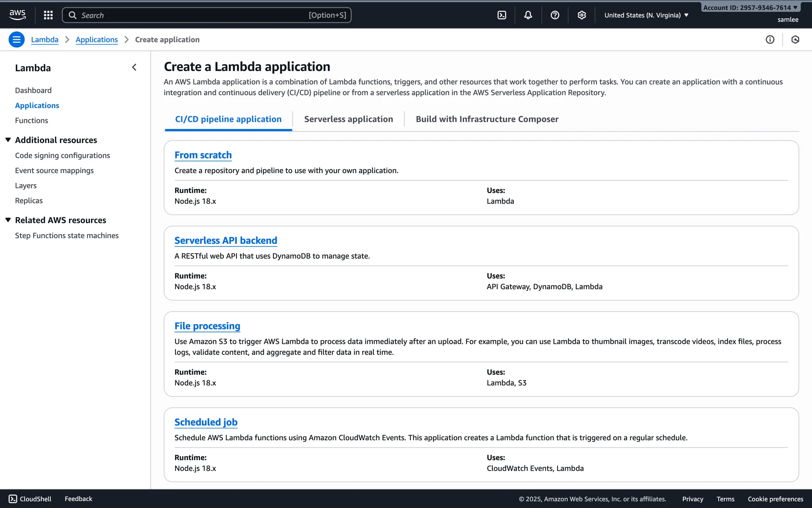
Task: Open the United States (N. Virginia) region dropdown
Action: point(646,15)
